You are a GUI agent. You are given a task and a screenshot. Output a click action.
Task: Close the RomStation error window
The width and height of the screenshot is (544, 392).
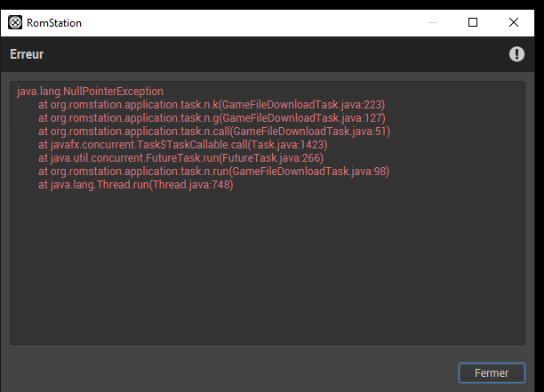tap(514, 22)
